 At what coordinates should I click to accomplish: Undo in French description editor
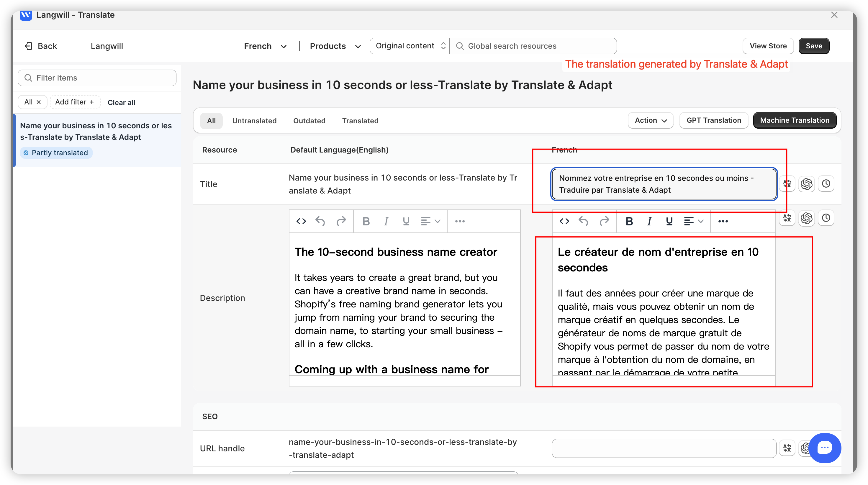click(584, 221)
